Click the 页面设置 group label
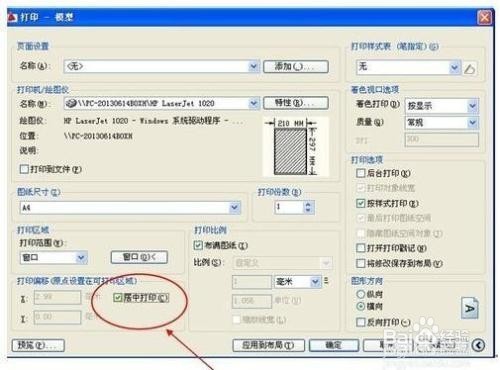Viewport: 500px width, 370px height. [x=33, y=46]
